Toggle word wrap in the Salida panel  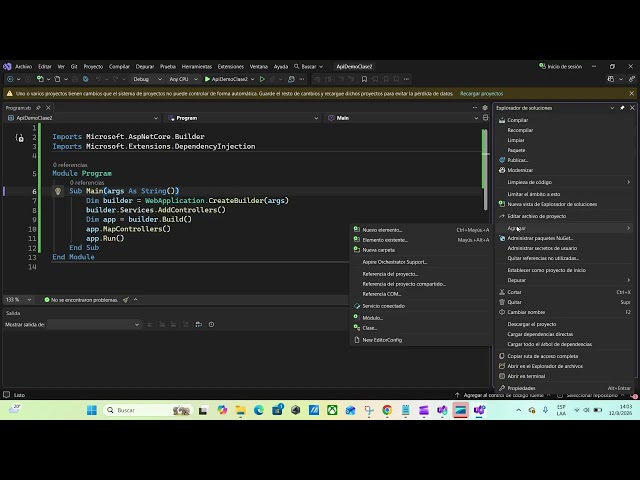[x=198, y=324]
